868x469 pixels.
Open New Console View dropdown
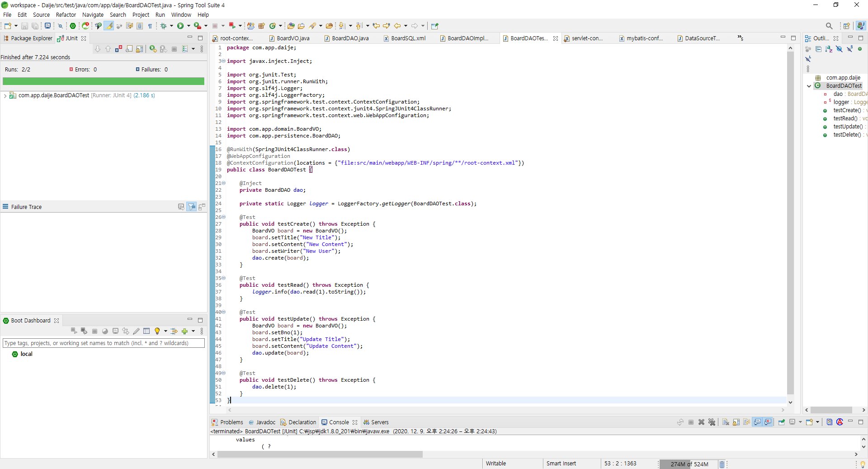click(817, 422)
